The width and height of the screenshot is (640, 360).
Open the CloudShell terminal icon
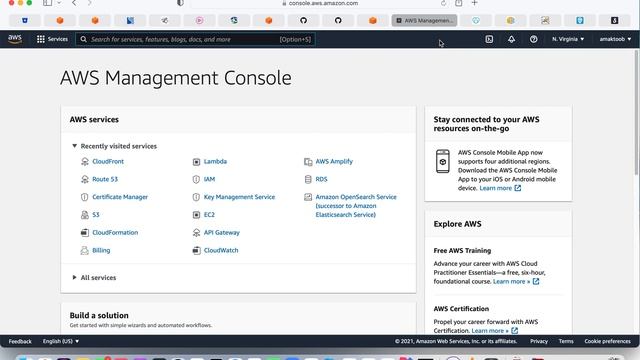pos(489,39)
